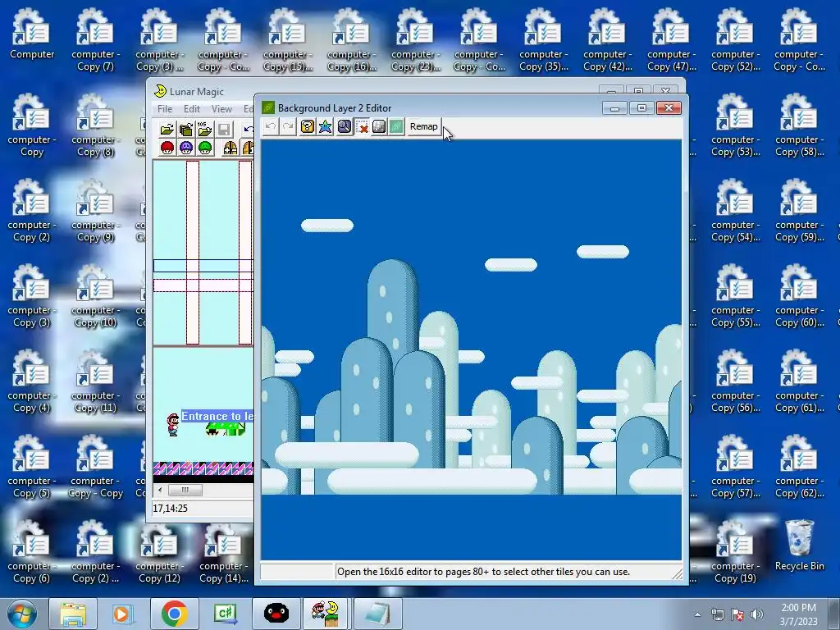Viewport: 840px width, 630px height.
Task: Open the C# app on taskbar
Action: 225,614
